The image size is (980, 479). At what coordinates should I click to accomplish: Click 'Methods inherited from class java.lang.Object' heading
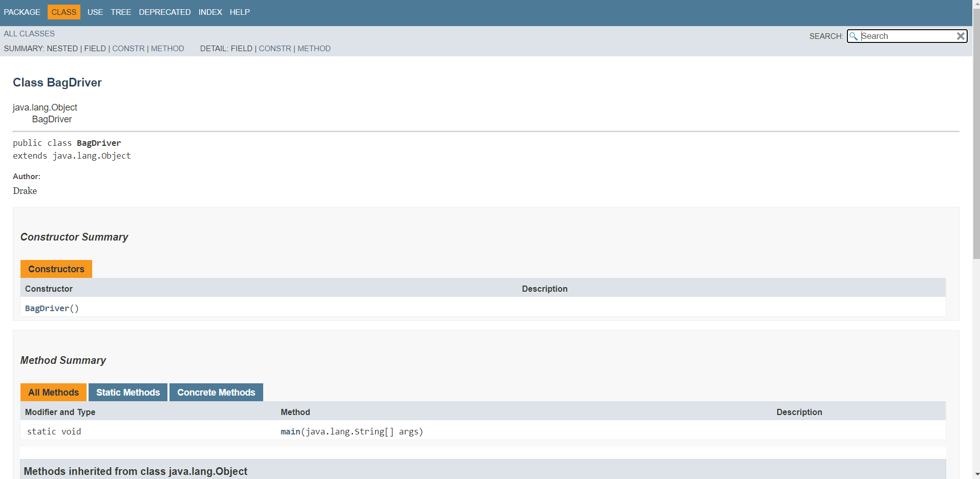coord(136,471)
